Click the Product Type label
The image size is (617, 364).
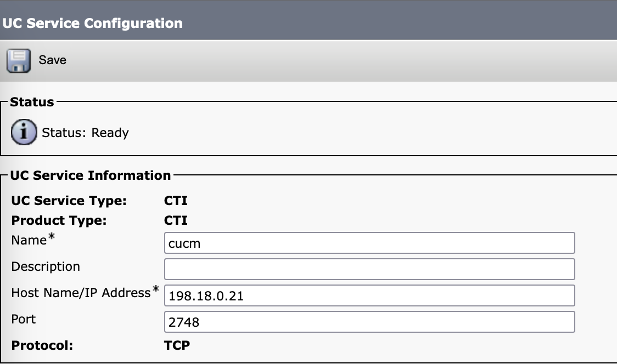click(59, 220)
